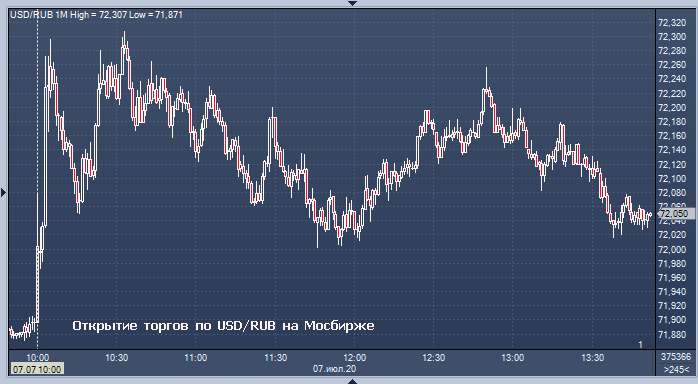Click the 10:30 time axis label
The height and width of the screenshot is (384, 698).
[117, 358]
